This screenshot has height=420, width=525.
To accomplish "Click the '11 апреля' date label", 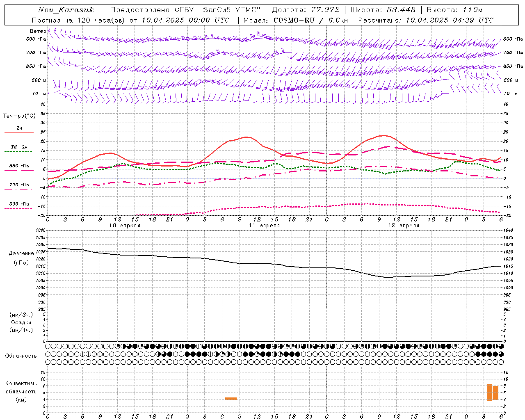I will (x=264, y=226).
